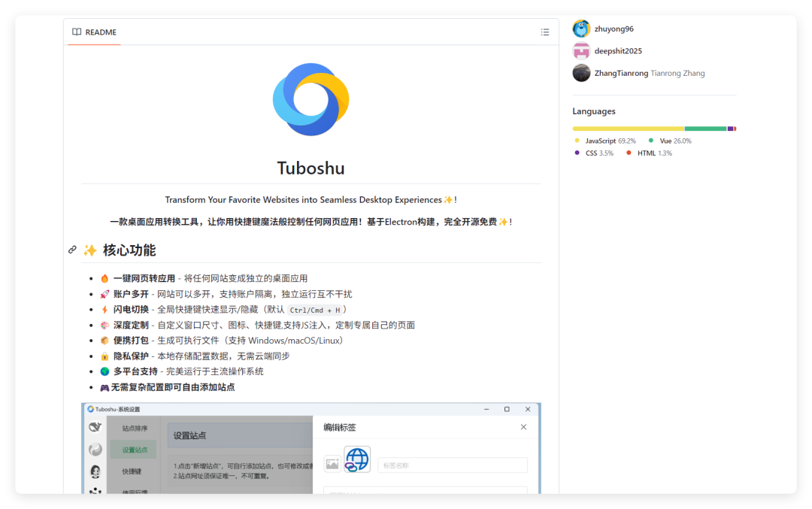Image resolution: width=812 pixels, height=509 pixels.
Task: Click the package emoji beside 便携打包
Action: pos(105,341)
